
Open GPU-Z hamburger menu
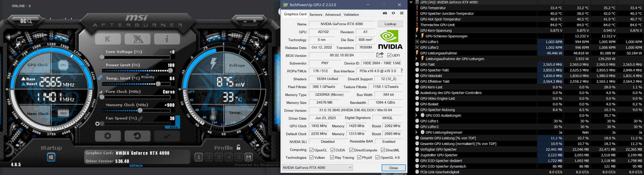[402, 13]
